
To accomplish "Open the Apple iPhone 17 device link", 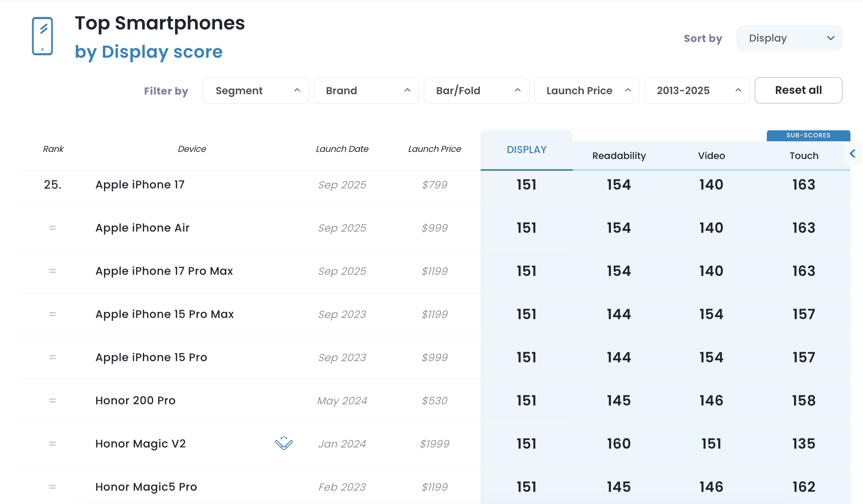I will [x=140, y=184].
